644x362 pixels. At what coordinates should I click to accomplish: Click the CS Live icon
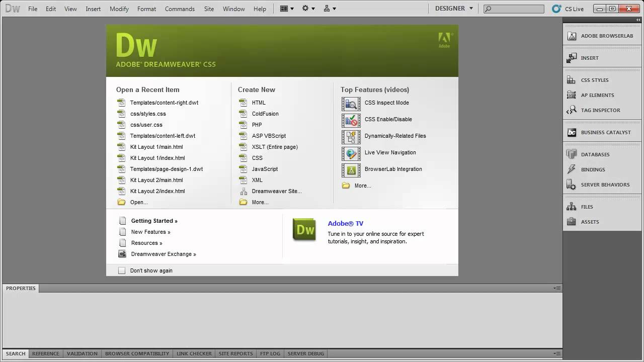coord(556,9)
